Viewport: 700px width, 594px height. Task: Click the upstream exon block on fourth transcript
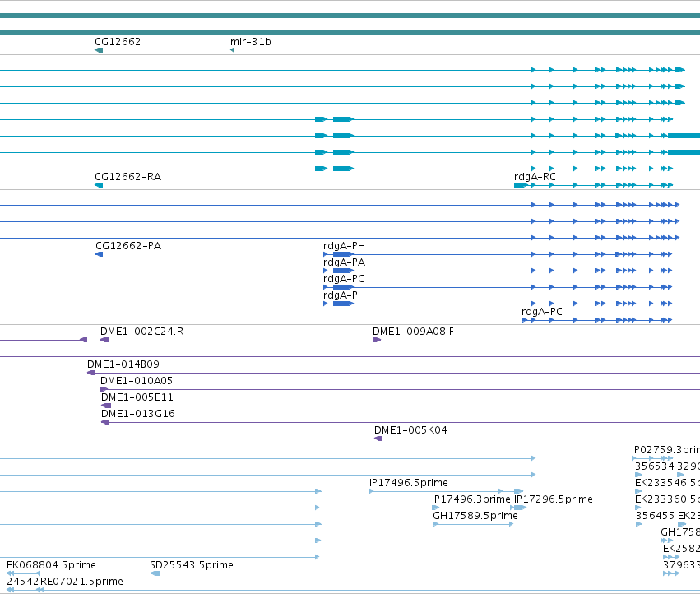point(322,119)
